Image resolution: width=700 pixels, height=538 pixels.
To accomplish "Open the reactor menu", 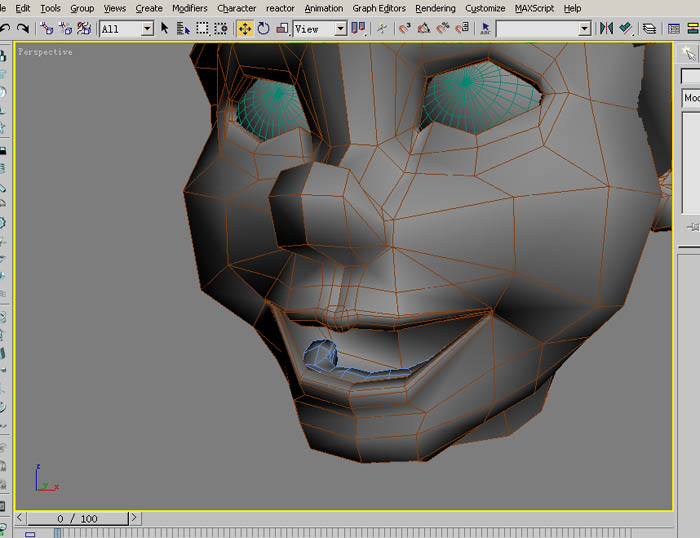I will point(280,8).
